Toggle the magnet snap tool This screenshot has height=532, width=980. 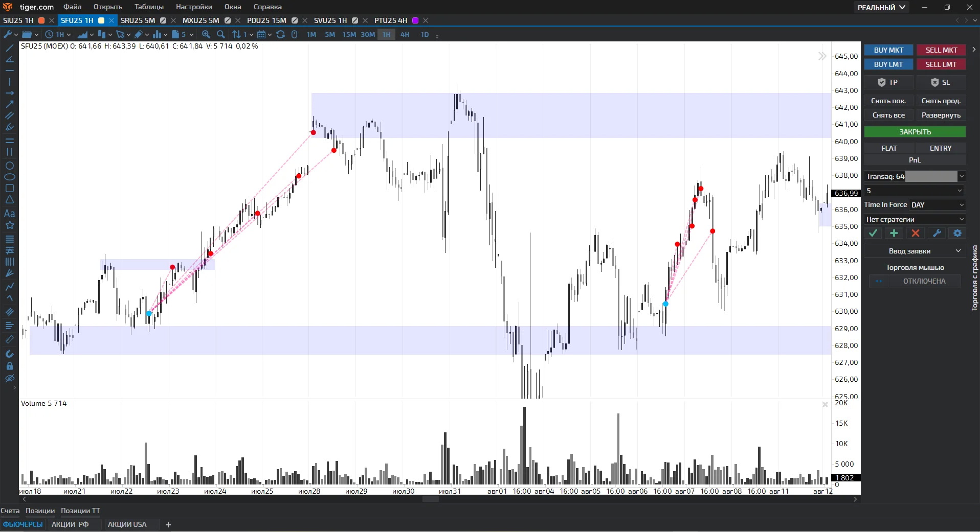point(9,354)
